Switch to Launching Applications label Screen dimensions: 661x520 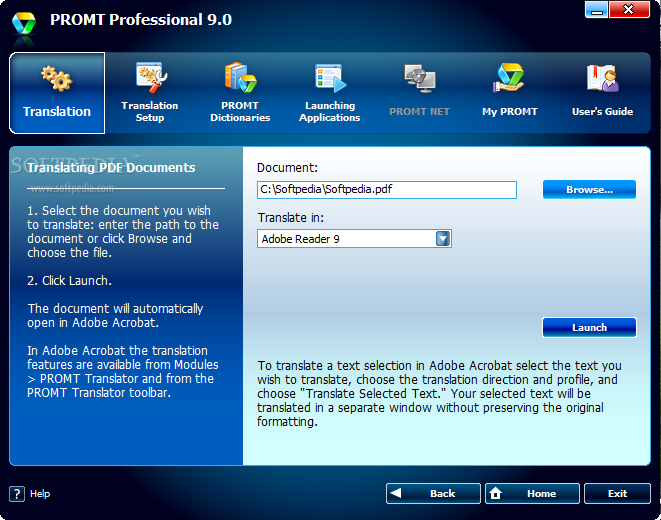pos(330,112)
